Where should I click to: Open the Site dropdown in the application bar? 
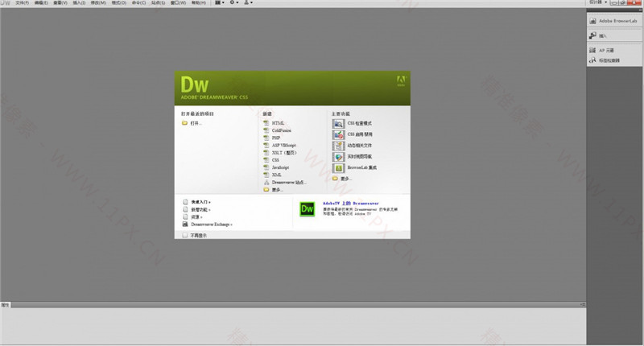click(248, 2)
